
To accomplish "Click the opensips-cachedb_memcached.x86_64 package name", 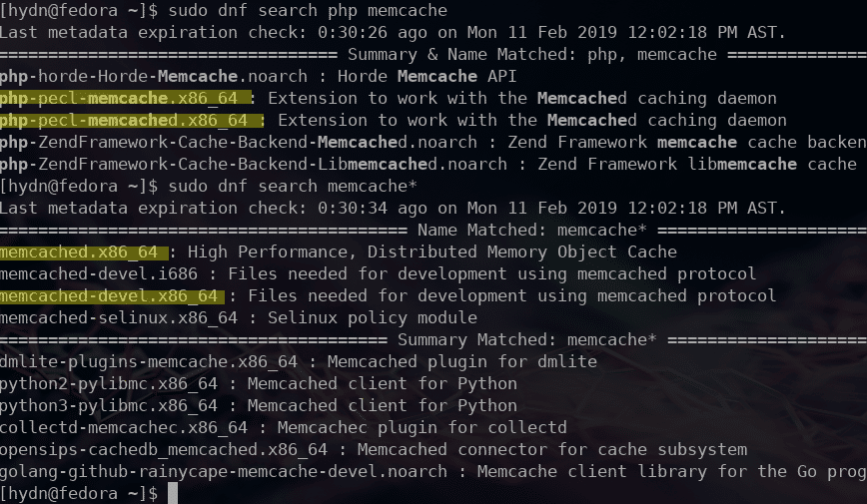I will click(x=163, y=450).
